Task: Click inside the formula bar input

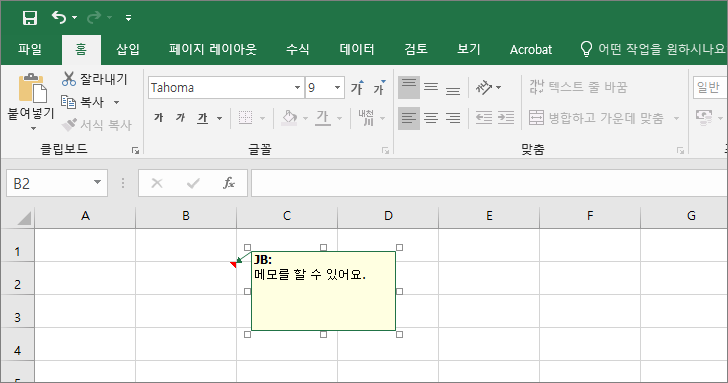Action: tap(489, 183)
